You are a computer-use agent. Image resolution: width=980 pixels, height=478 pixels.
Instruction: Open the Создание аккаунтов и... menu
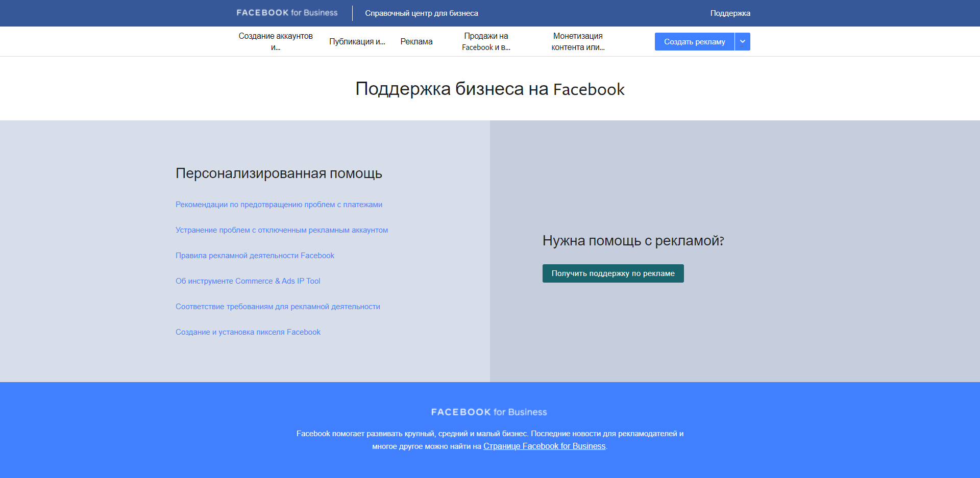(x=276, y=41)
